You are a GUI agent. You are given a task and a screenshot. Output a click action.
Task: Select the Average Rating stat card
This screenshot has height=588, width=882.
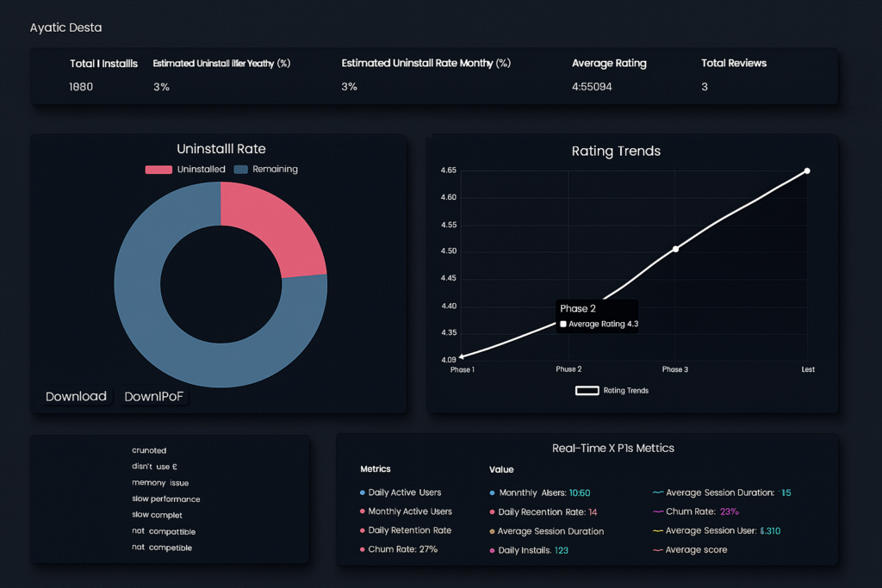tap(609, 75)
